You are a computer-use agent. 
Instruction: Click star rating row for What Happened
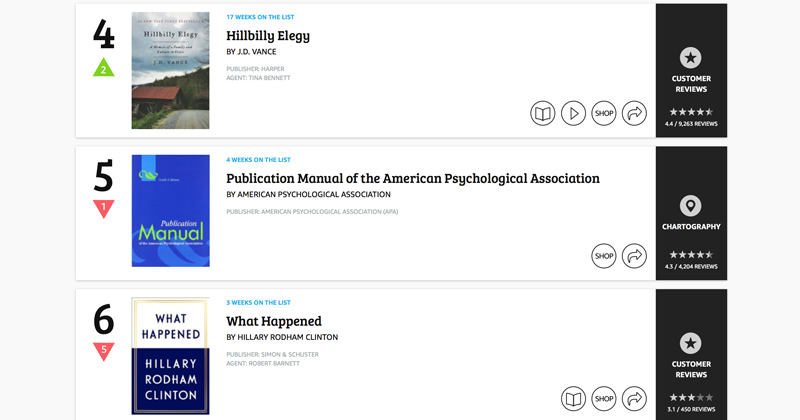click(x=691, y=398)
